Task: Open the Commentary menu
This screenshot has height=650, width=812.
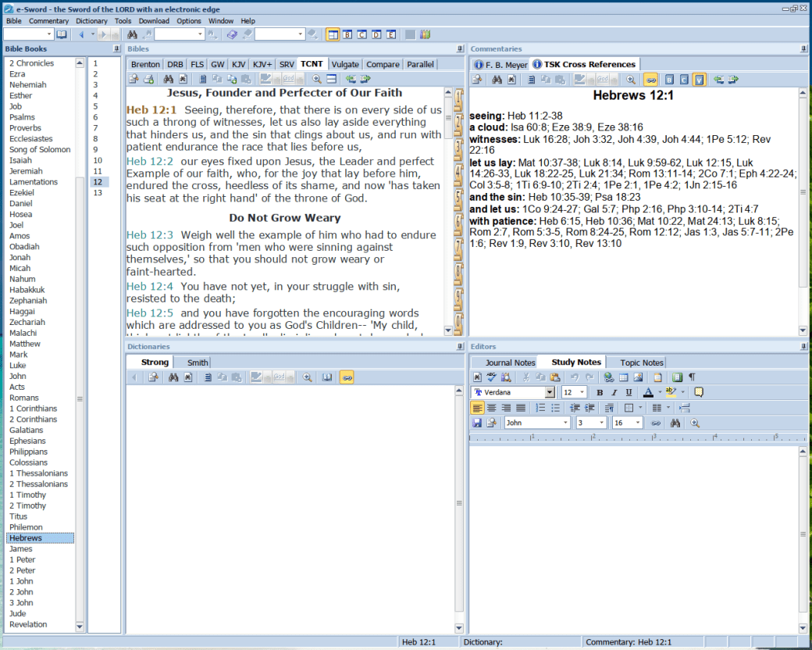Action: pos(49,20)
